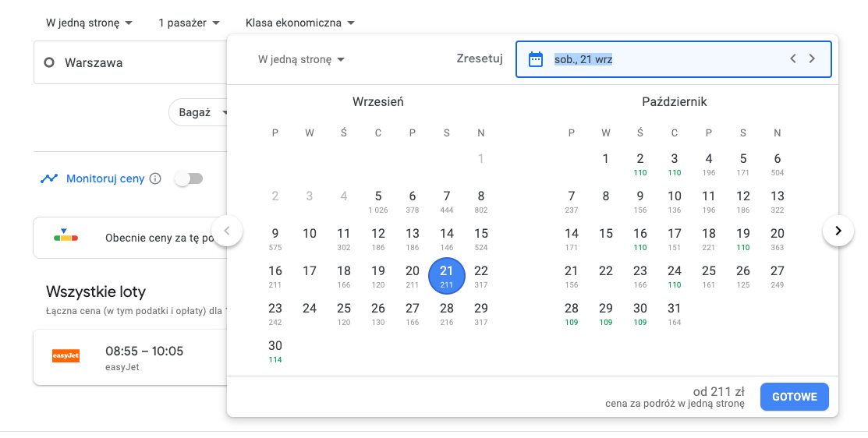Image resolution: width=868 pixels, height=438 pixels.
Task: Click the Zresetuj button
Action: tap(480, 58)
